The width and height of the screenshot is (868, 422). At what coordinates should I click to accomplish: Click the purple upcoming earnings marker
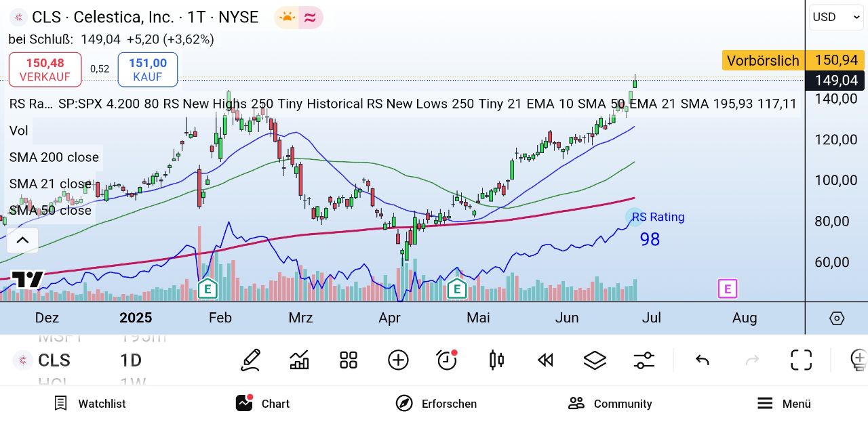[727, 289]
